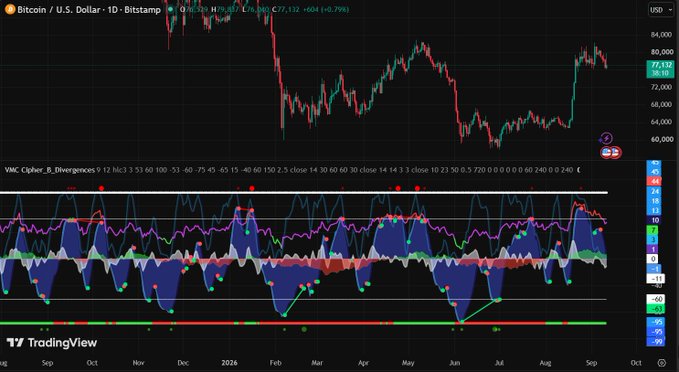Image resolution: width=679 pixels, height=372 pixels.
Task: Click the red 44 indicator value label
Action: pos(655,181)
